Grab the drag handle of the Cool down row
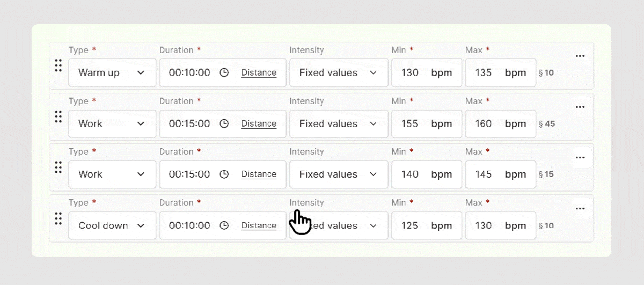644x285 pixels. (58, 218)
